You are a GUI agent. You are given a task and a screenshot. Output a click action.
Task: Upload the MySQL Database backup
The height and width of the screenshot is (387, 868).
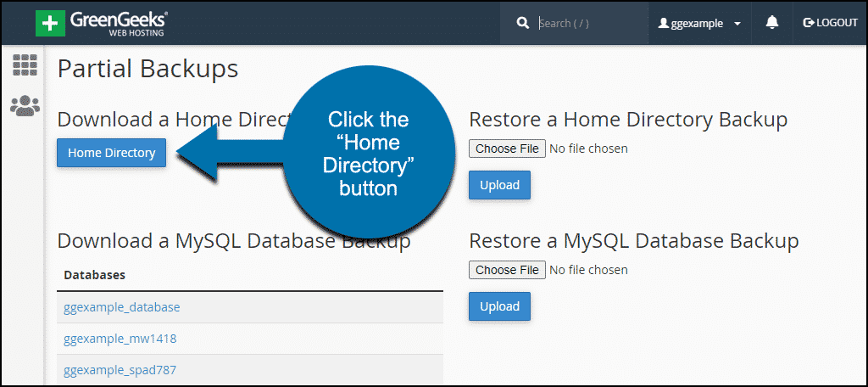499,306
